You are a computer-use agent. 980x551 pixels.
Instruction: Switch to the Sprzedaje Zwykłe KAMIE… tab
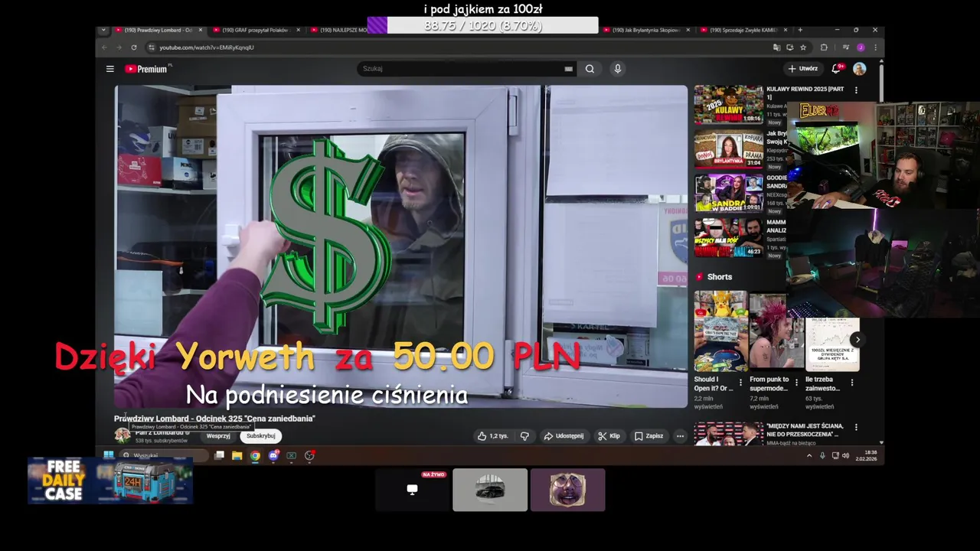(x=743, y=30)
